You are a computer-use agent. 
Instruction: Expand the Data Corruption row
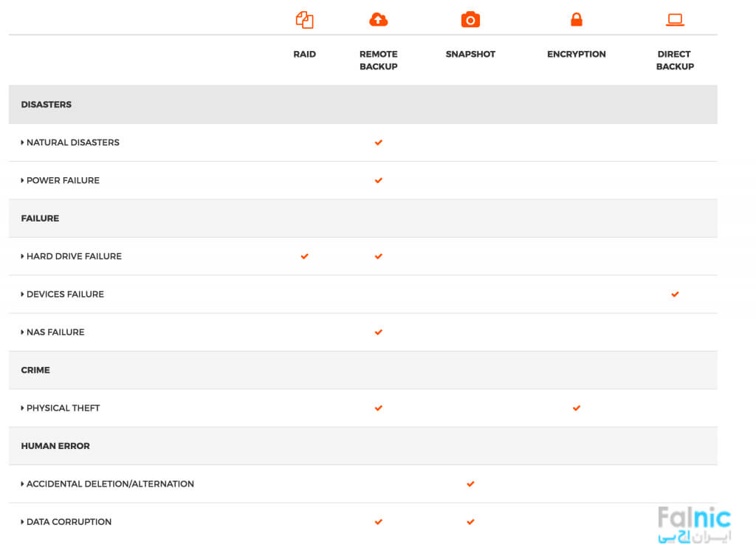coord(23,522)
